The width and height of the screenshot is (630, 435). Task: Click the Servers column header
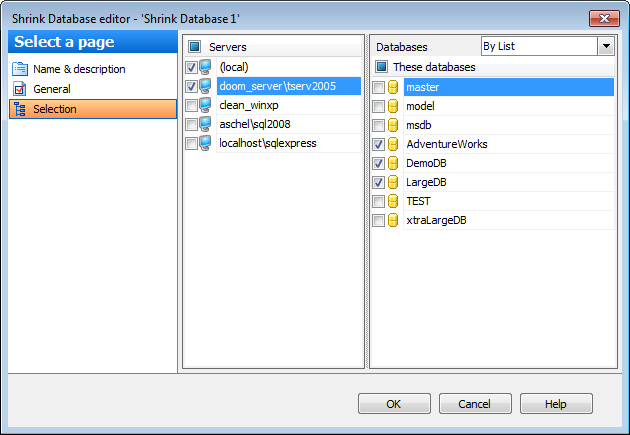[x=273, y=47]
